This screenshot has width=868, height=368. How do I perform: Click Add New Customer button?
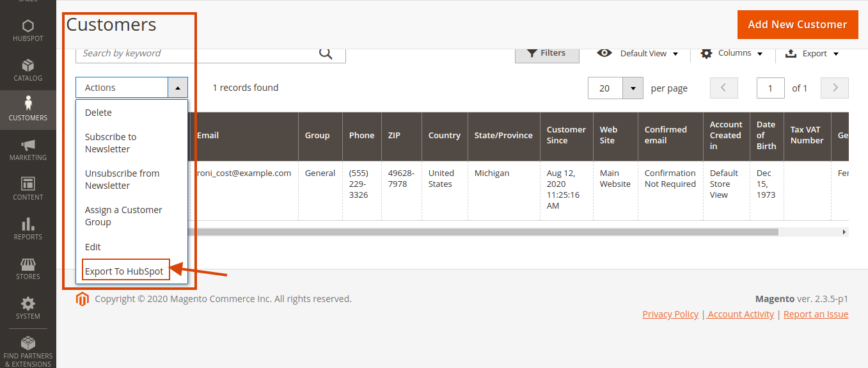(x=798, y=24)
